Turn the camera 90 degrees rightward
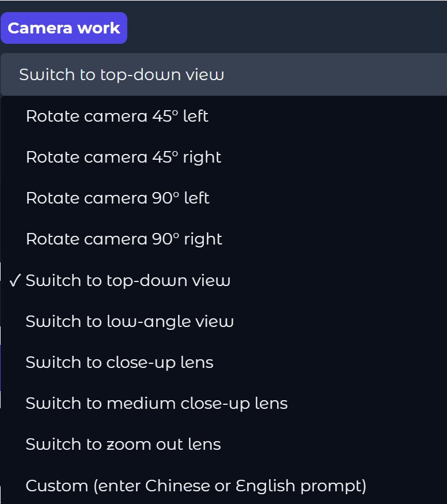 click(124, 239)
